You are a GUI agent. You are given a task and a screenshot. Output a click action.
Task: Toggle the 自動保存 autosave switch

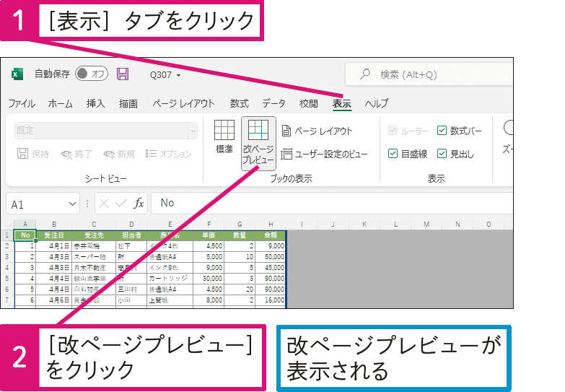pos(91,74)
